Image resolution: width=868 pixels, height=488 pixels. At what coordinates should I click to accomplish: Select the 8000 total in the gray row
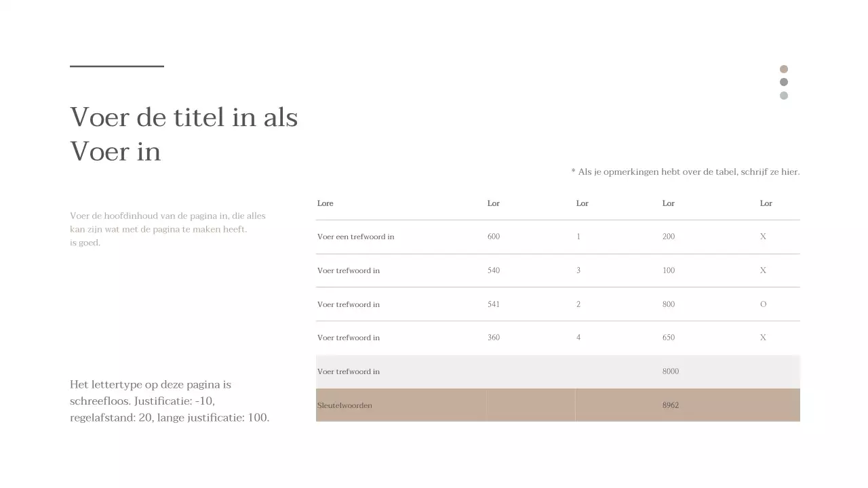click(x=671, y=371)
